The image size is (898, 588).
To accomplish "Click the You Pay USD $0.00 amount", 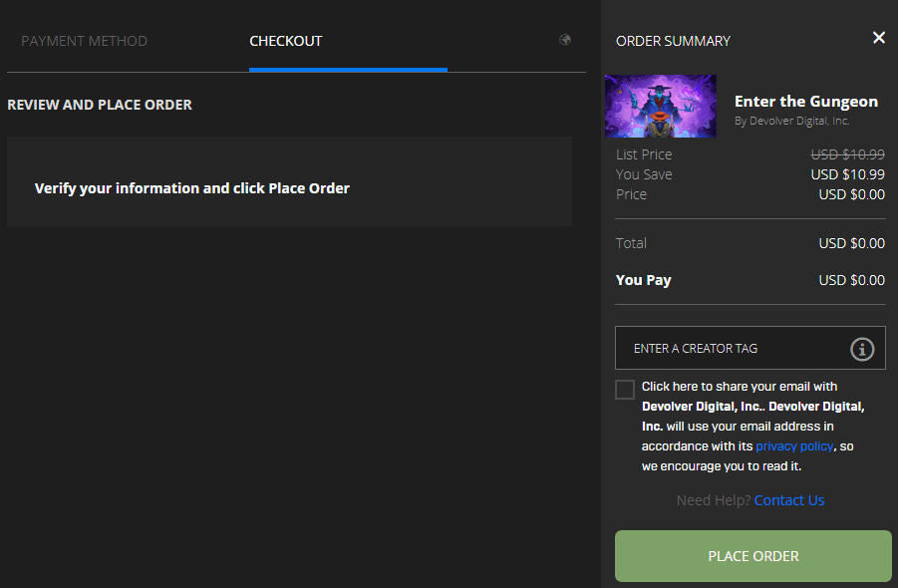I will point(851,280).
